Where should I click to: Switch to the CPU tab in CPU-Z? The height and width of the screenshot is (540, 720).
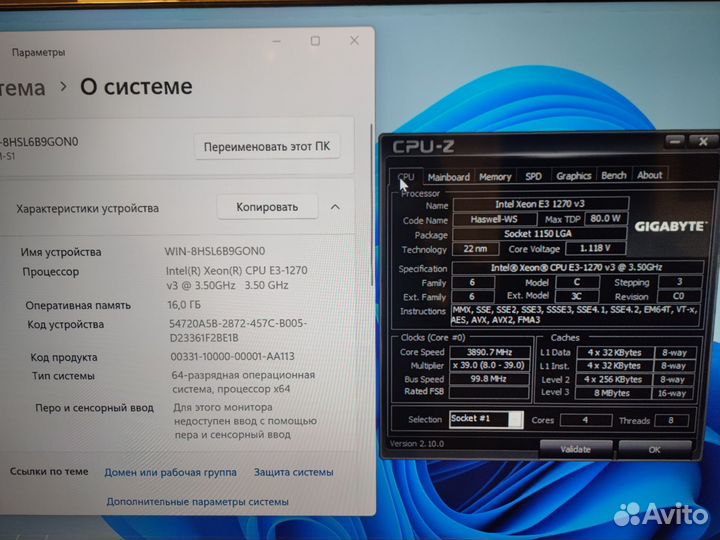coord(406,177)
